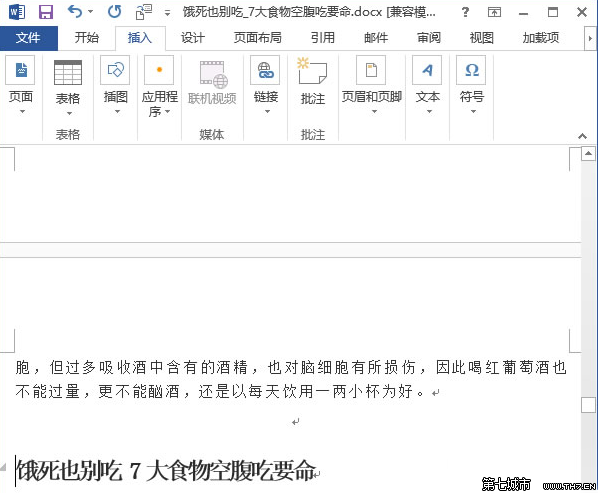
Task: Click the 链接 hyperlink icon
Action: coord(265,70)
